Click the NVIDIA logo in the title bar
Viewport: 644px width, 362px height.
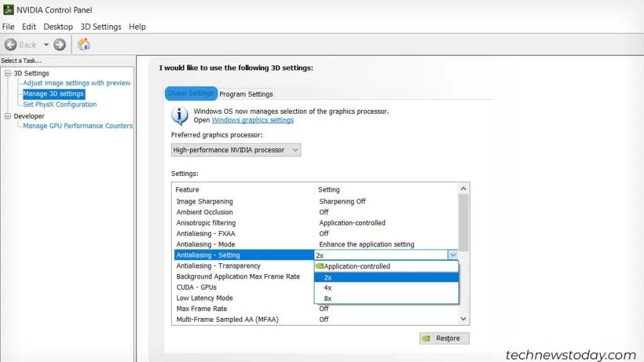[8, 9]
